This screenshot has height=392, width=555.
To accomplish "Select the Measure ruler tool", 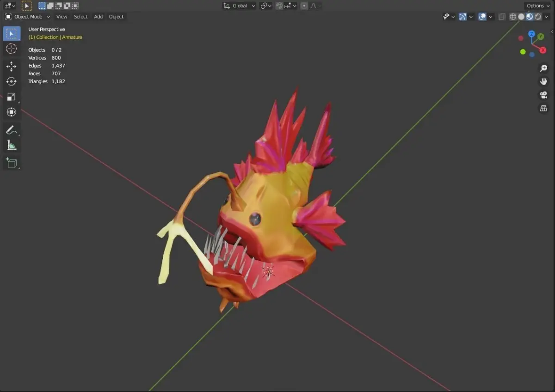I will click(x=12, y=145).
